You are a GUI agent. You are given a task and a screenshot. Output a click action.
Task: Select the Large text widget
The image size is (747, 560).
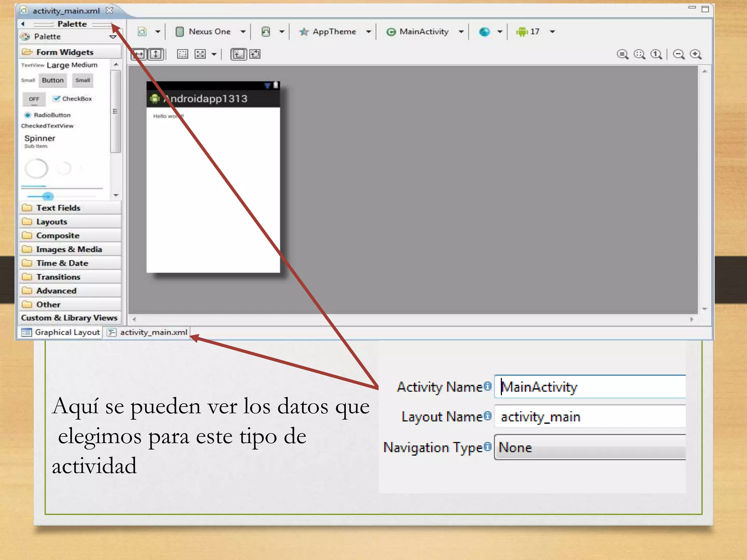58,65
